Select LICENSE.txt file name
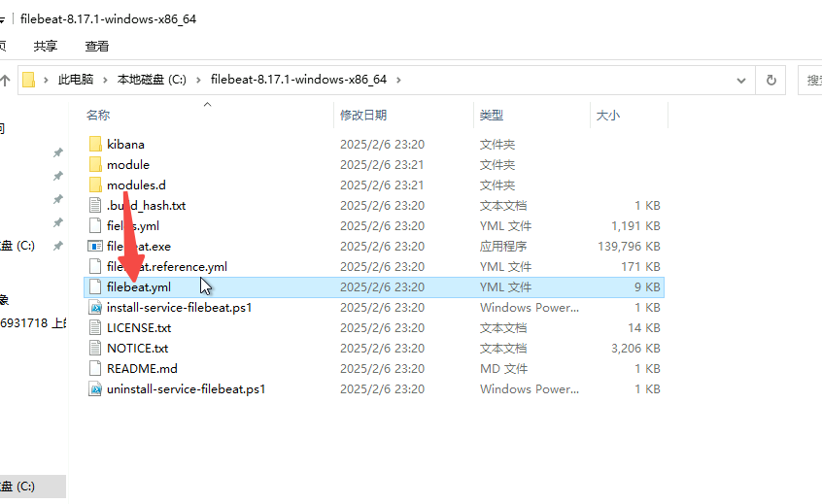Image resolution: width=822 pixels, height=504 pixels. pos(139,328)
